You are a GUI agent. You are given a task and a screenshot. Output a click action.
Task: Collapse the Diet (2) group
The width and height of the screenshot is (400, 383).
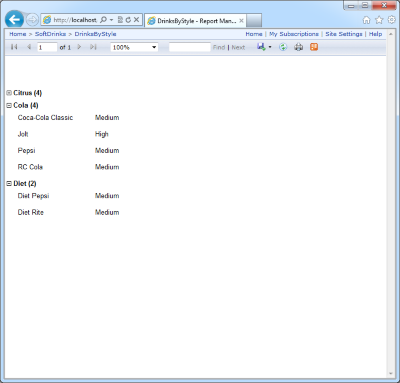coord(9,183)
